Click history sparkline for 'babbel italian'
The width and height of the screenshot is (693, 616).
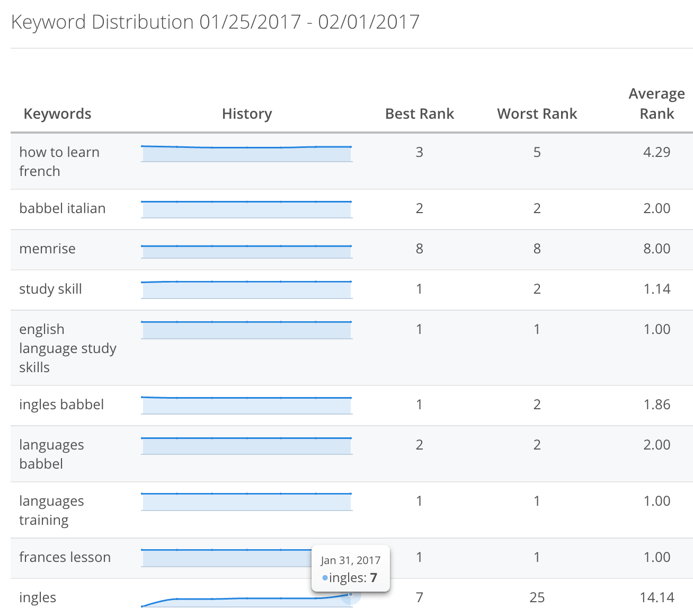pyautogui.click(x=246, y=209)
